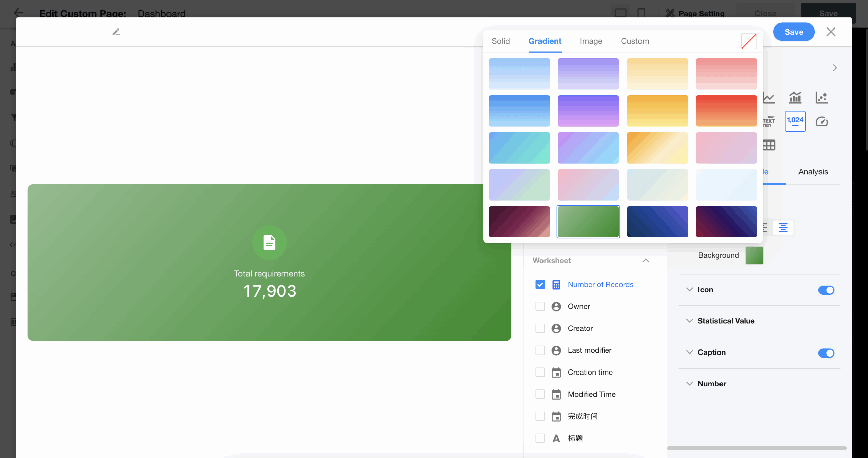
Task: Open the Analysis tab
Action: click(813, 172)
